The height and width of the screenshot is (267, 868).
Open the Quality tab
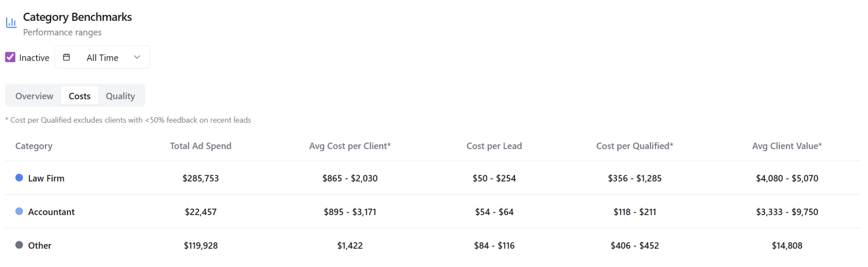click(x=120, y=95)
